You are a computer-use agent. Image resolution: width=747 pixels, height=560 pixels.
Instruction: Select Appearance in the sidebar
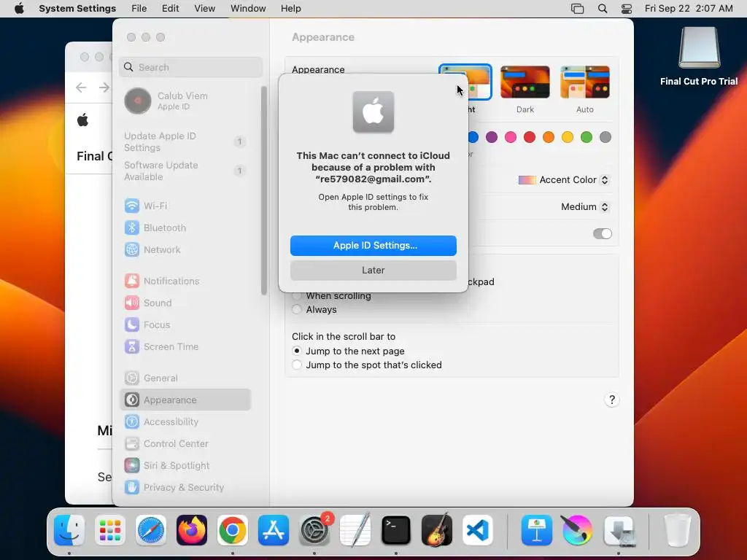185,400
